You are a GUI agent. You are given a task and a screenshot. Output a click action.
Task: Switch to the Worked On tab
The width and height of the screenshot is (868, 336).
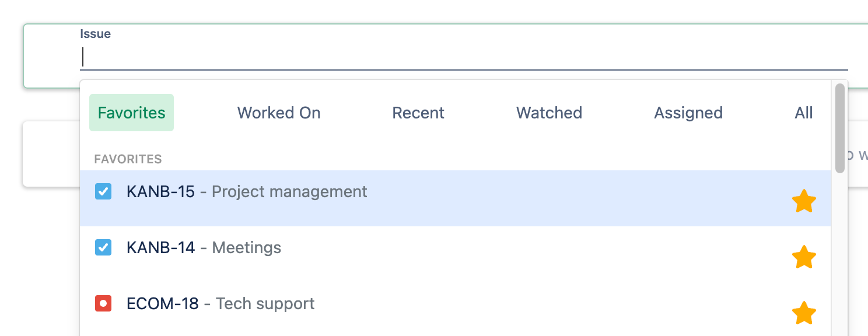(x=279, y=113)
